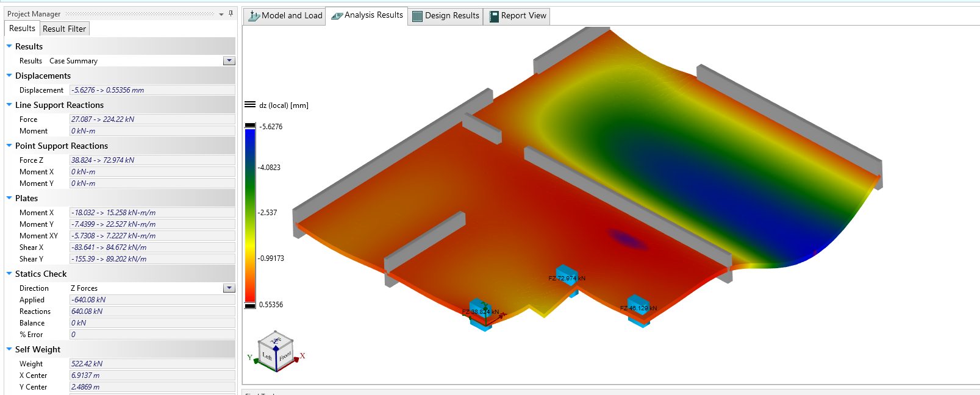
Task: Click the Plates Moment Y value
Action: (152, 224)
